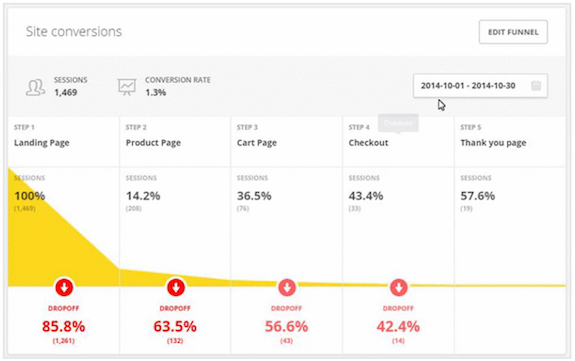The width and height of the screenshot is (575, 361).
Task: Click the conversion rate chart icon
Action: (127, 87)
